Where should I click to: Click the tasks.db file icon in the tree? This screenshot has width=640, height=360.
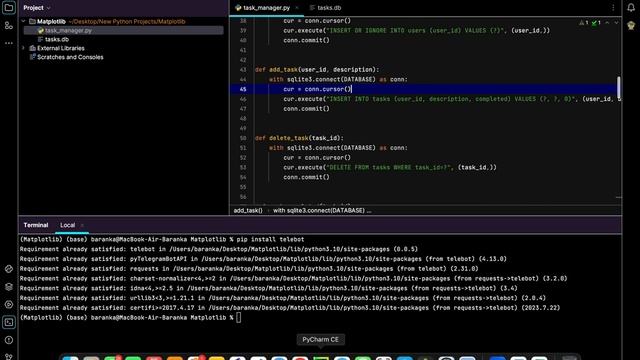click(40, 40)
